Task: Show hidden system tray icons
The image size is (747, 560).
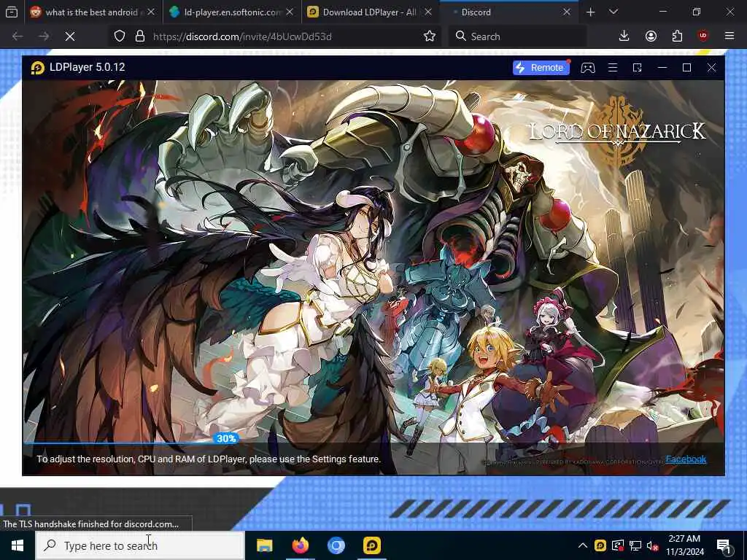Action: (x=582, y=545)
